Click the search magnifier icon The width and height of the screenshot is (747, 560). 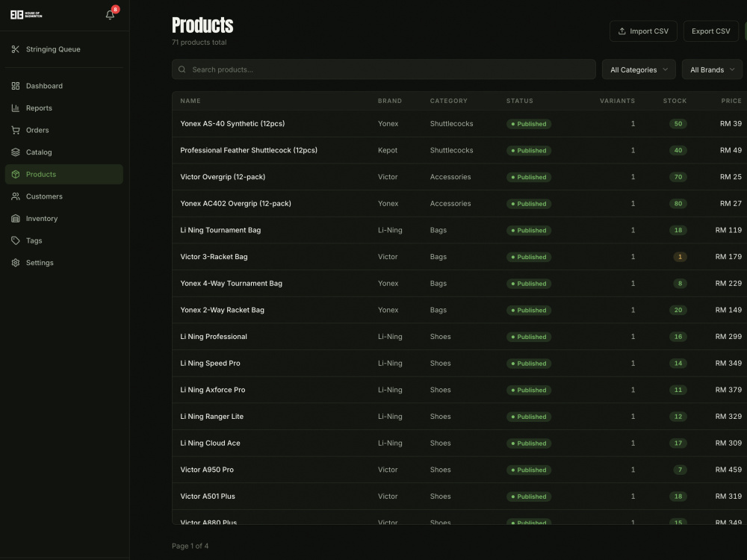pyautogui.click(x=182, y=69)
